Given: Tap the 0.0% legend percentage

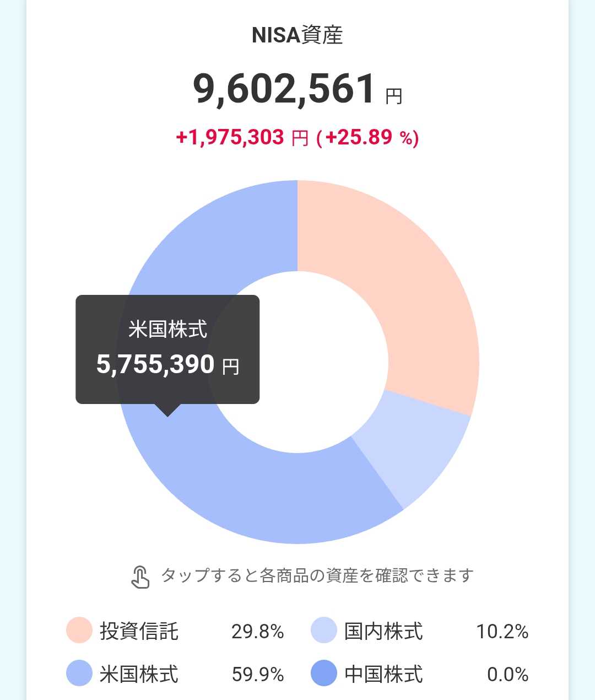Looking at the screenshot, I should [507, 675].
